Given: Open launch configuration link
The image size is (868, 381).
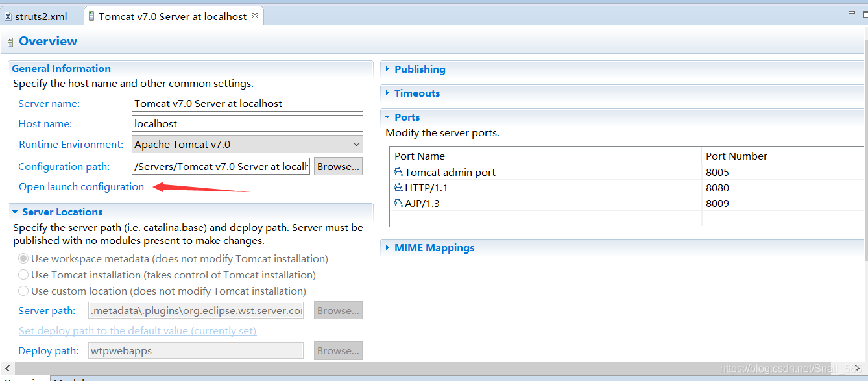Looking at the screenshot, I should pyautogui.click(x=81, y=186).
